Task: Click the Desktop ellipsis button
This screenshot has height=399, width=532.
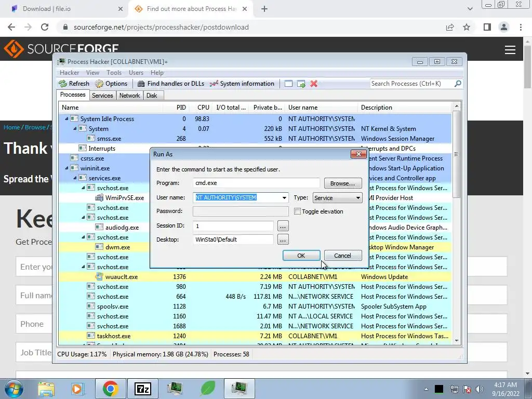Action: (283, 240)
